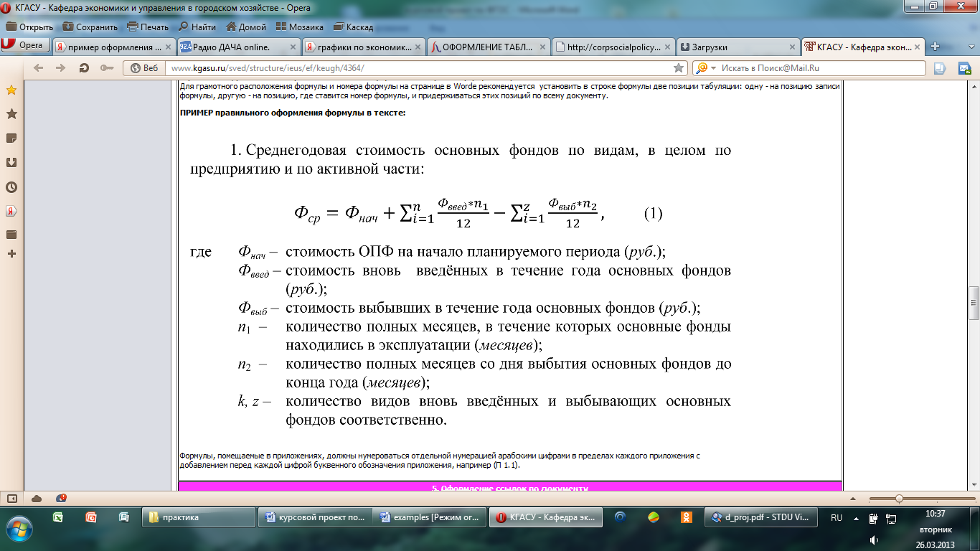Go to Домой home page
Image resolution: width=980 pixels, height=551 pixels.
[246, 27]
